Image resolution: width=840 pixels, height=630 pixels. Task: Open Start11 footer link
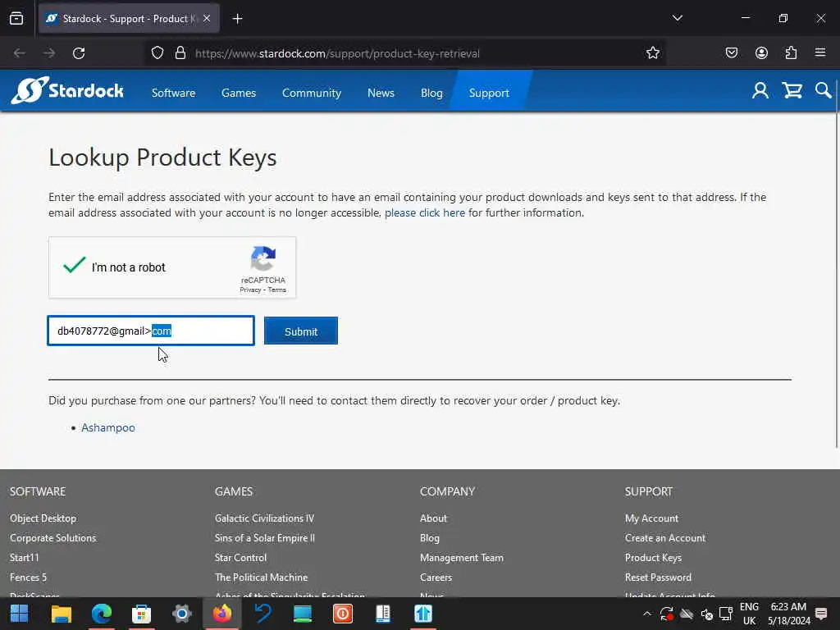pyautogui.click(x=24, y=558)
